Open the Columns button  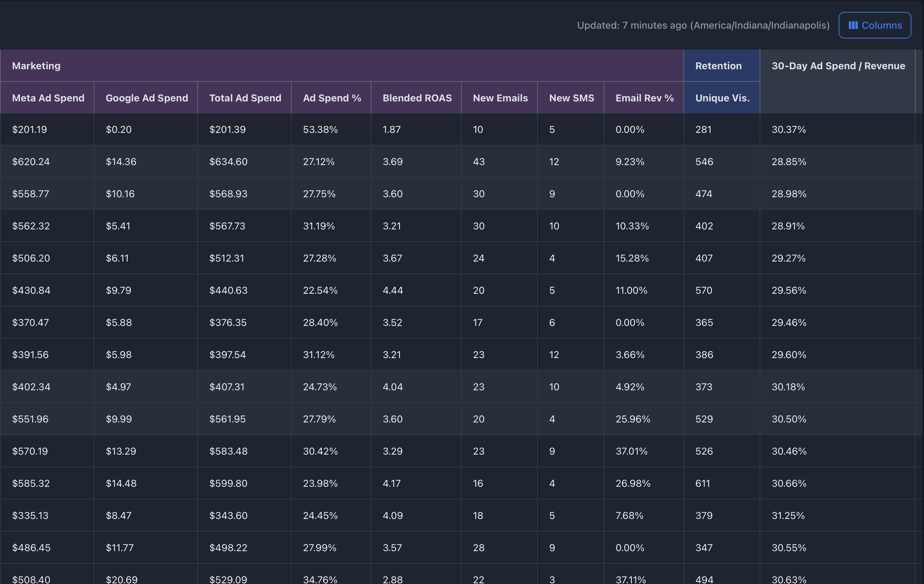874,25
